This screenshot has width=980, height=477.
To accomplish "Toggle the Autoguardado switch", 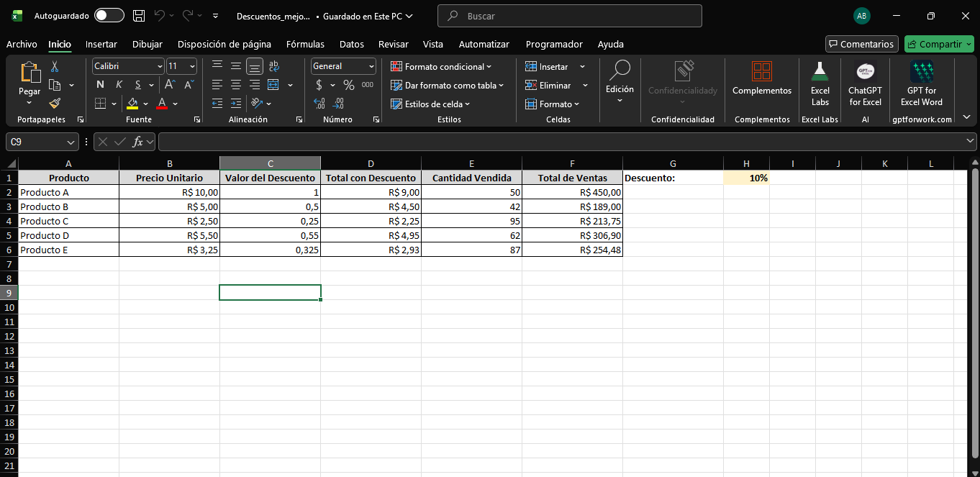I will pyautogui.click(x=109, y=16).
